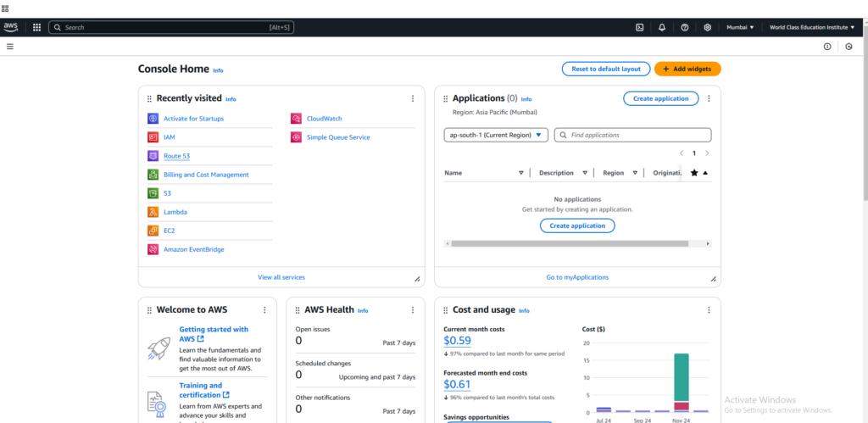The height and width of the screenshot is (423, 868).
Task: Click the EC2 service icon
Action: (x=153, y=231)
